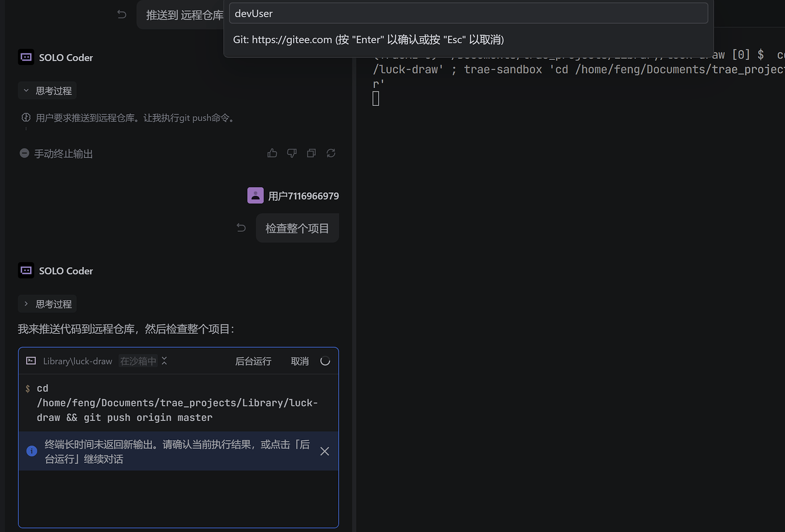Click 后台运行 to run in background
The width and height of the screenshot is (785, 532).
(253, 361)
